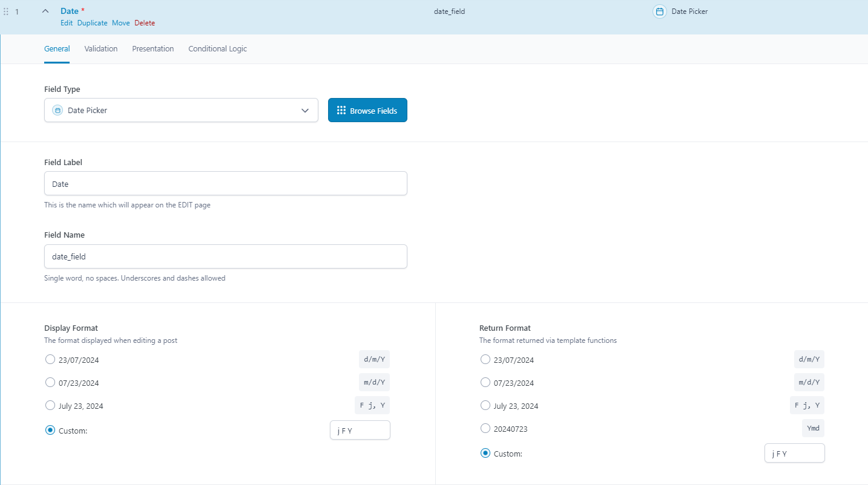868x485 pixels.
Task: Click the Display Format custom format input
Action: pyautogui.click(x=360, y=431)
